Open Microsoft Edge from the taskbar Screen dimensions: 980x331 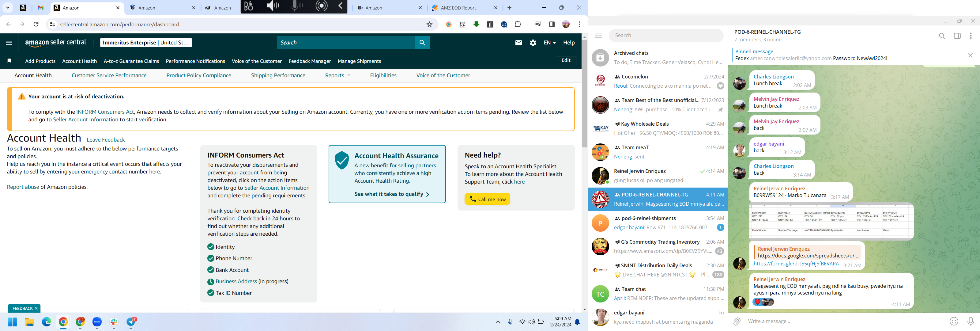pyautogui.click(x=47, y=322)
